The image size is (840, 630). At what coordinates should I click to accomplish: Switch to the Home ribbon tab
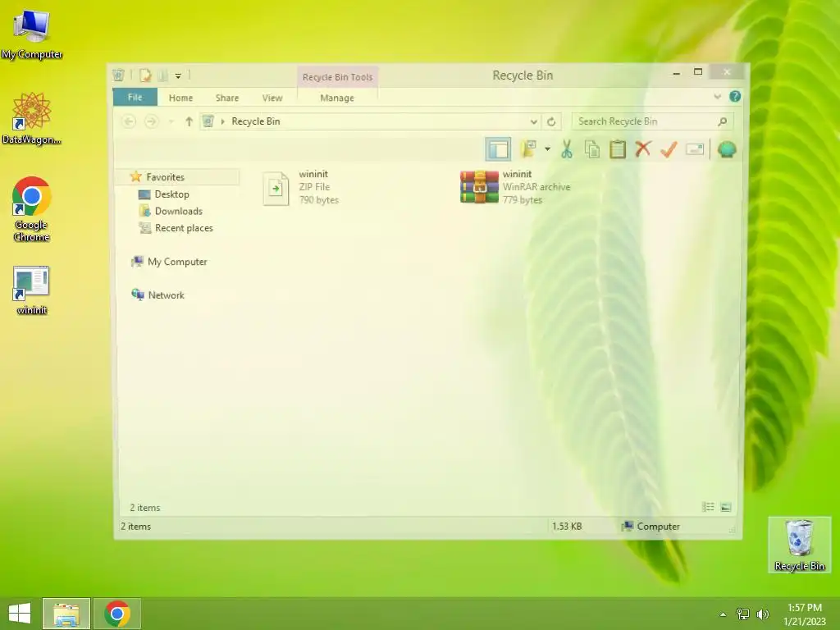tap(180, 98)
